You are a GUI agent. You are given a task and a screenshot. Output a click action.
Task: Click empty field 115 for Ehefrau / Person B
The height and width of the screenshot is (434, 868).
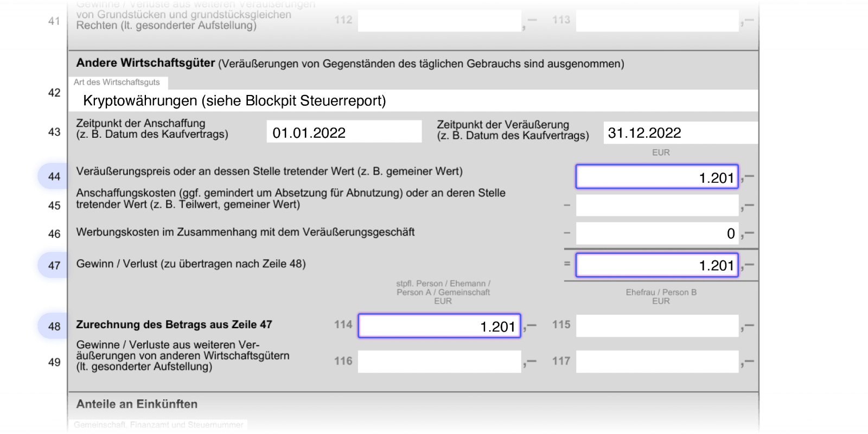click(x=657, y=326)
